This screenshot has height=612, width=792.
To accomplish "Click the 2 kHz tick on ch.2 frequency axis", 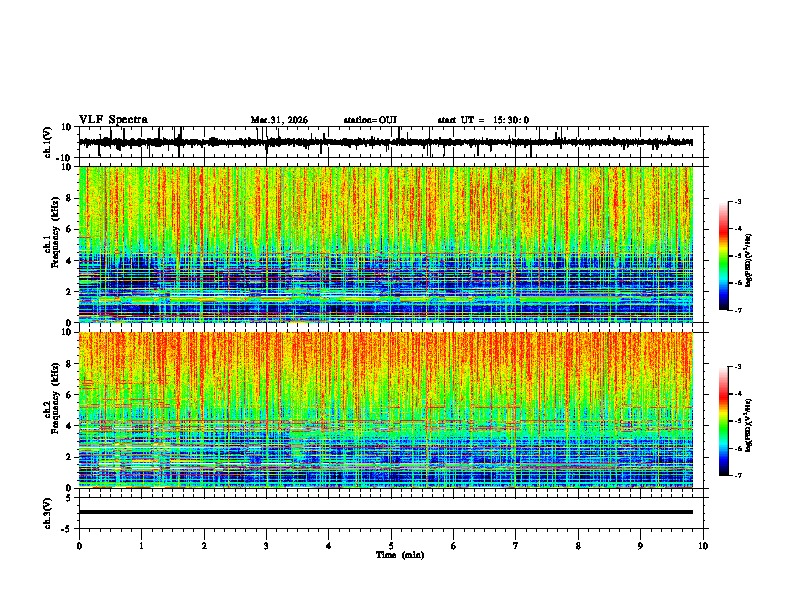I will tap(70, 457).
